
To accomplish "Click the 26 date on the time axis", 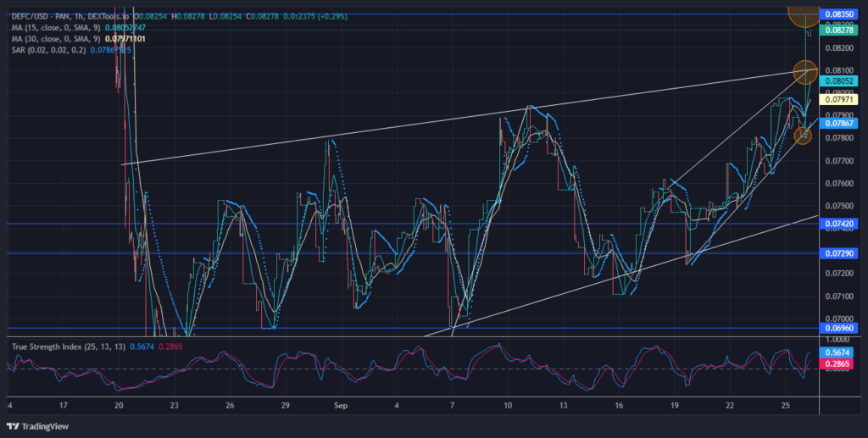I will (230, 405).
